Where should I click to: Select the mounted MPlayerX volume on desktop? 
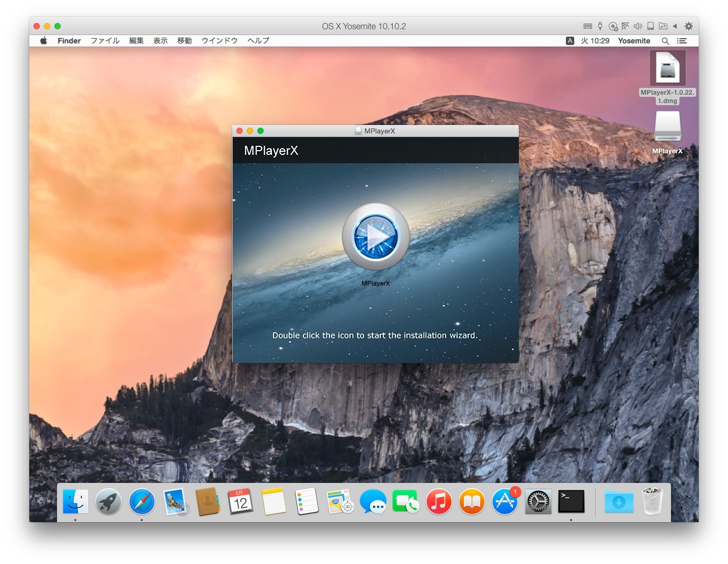[667, 132]
